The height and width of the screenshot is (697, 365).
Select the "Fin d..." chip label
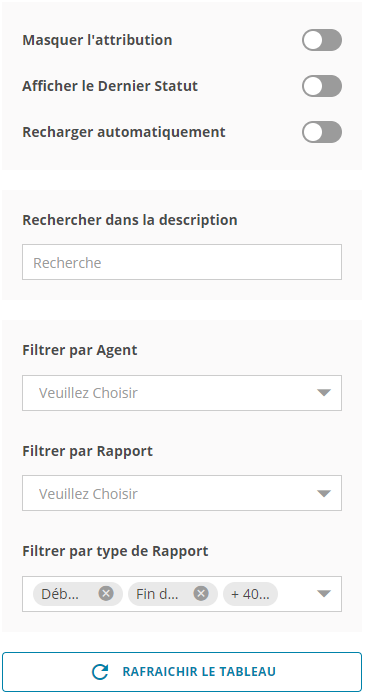157,594
